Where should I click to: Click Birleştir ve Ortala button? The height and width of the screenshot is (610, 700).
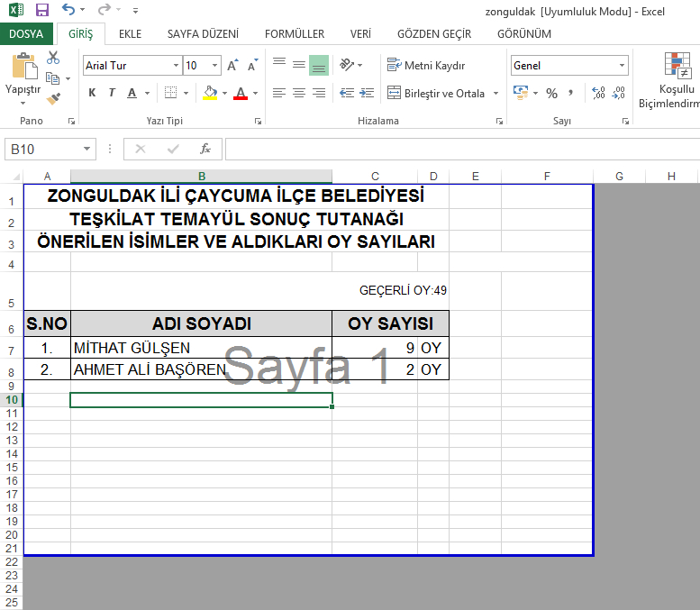tap(436, 94)
